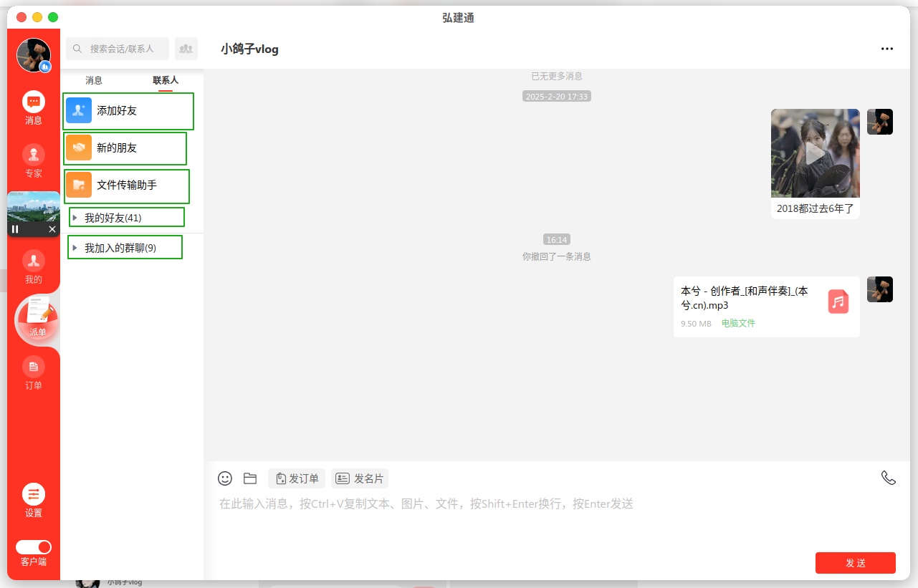Start a voice call with phone icon
The height and width of the screenshot is (588, 918).
(x=888, y=478)
